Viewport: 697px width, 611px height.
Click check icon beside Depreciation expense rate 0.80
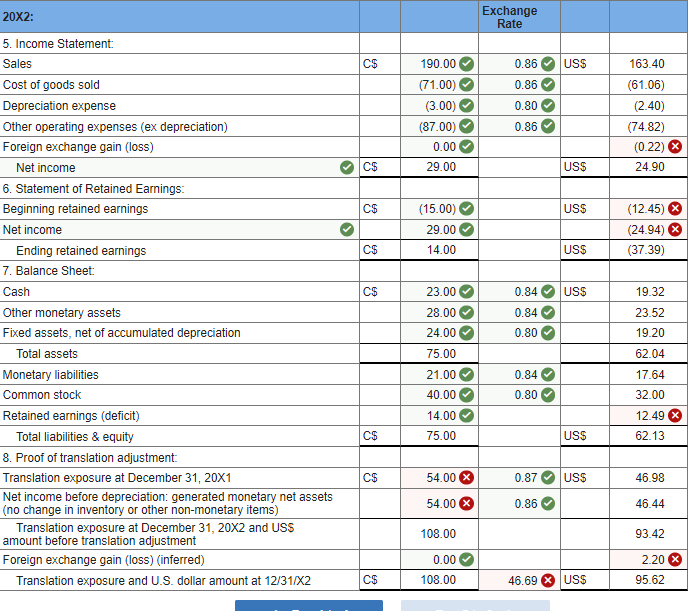(x=548, y=106)
